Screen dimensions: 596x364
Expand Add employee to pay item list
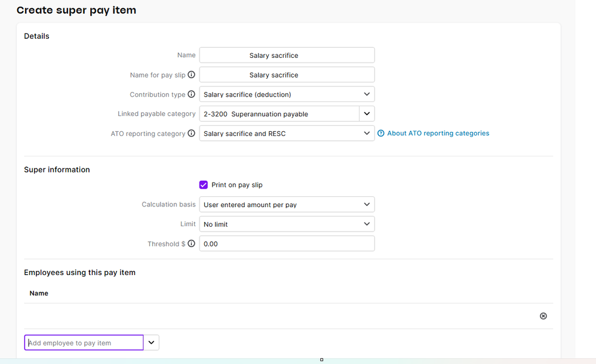(151, 343)
